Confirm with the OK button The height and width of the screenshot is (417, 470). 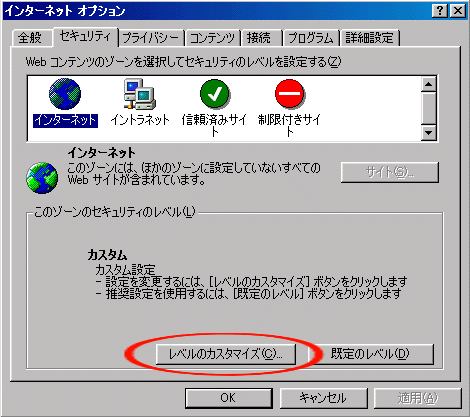(229, 398)
